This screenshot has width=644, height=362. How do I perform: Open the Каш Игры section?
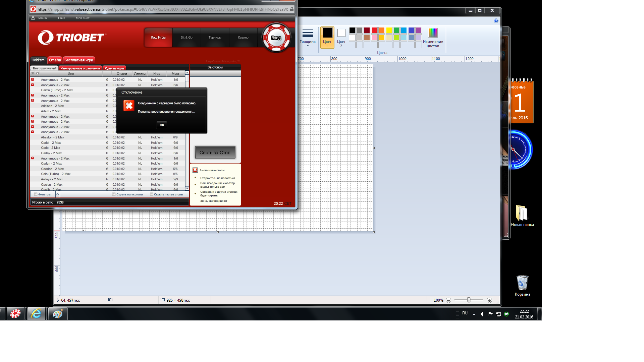click(x=158, y=38)
